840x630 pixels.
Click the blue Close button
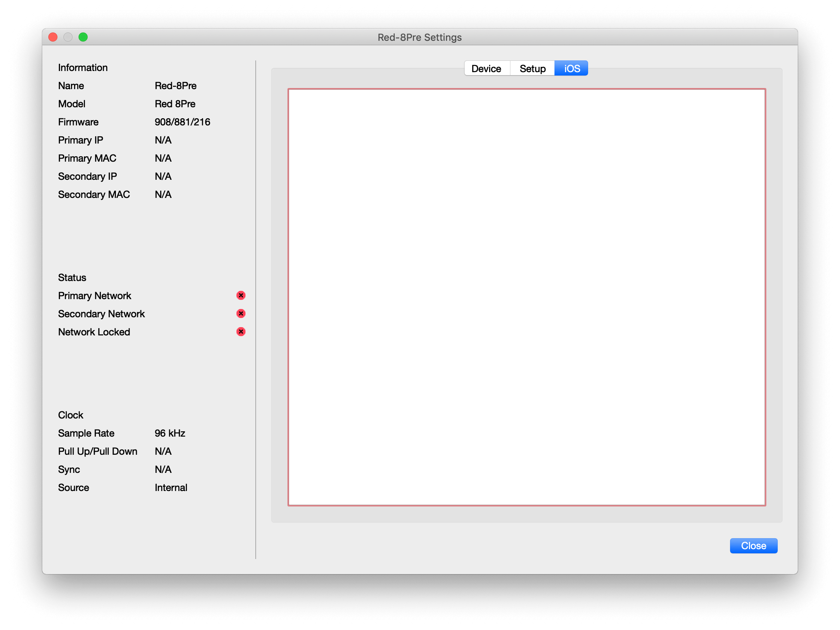(x=754, y=546)
